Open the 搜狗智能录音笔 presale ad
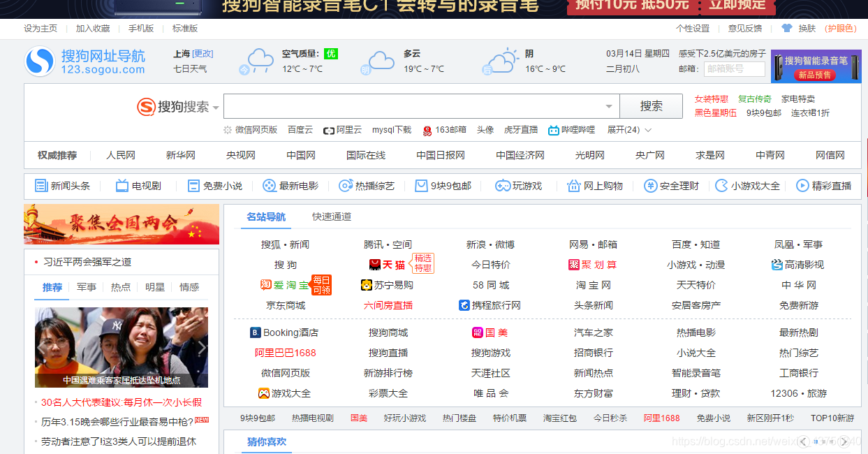Viewport: 868px width, 454px height. coord(816,66)
